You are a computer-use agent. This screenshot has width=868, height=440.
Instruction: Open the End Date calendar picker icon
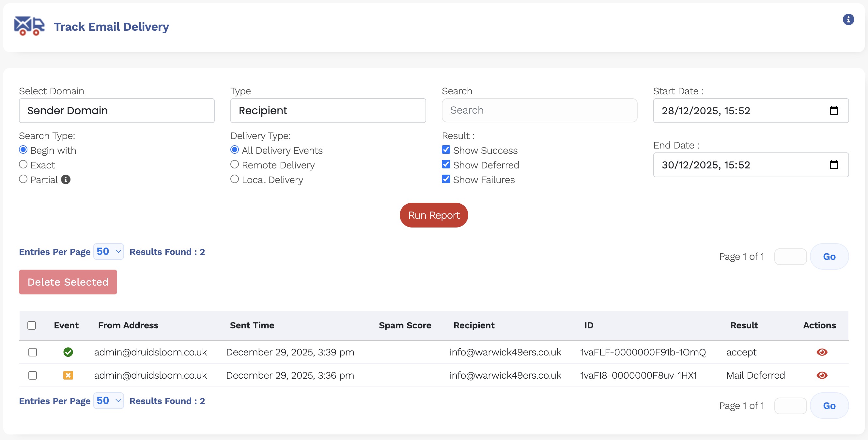834,165
